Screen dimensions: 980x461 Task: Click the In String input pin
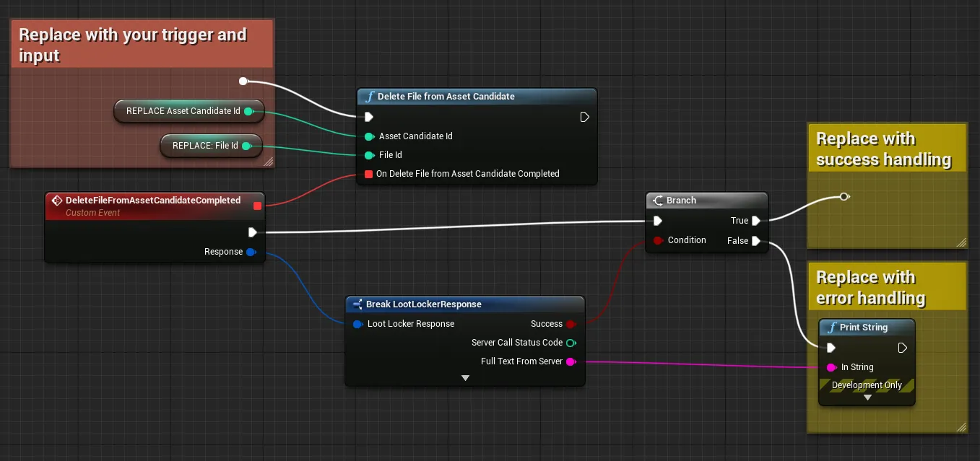coord(831,367)
